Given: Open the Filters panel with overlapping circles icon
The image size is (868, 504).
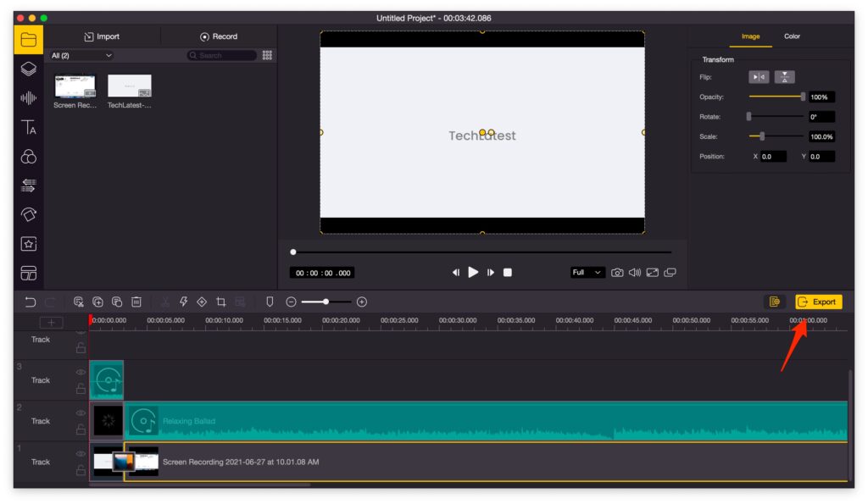Looking at the screenshot, I should [28, 157].
